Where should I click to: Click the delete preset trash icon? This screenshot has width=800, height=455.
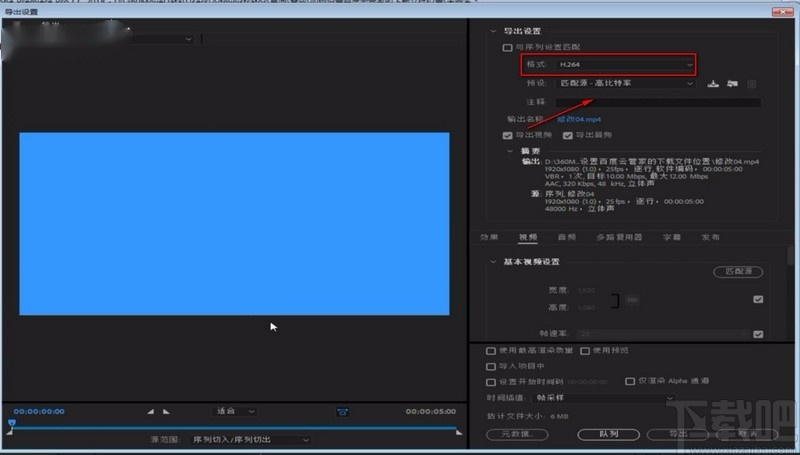[752, 84]
